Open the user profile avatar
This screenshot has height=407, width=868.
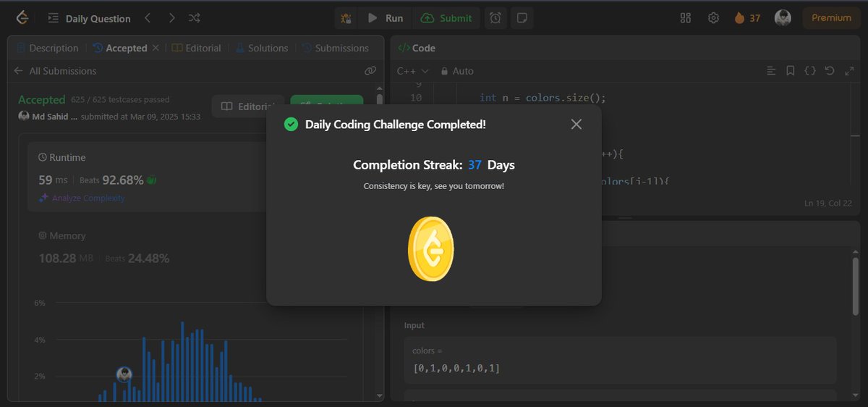pyautogui.click(x=783, y=18)
